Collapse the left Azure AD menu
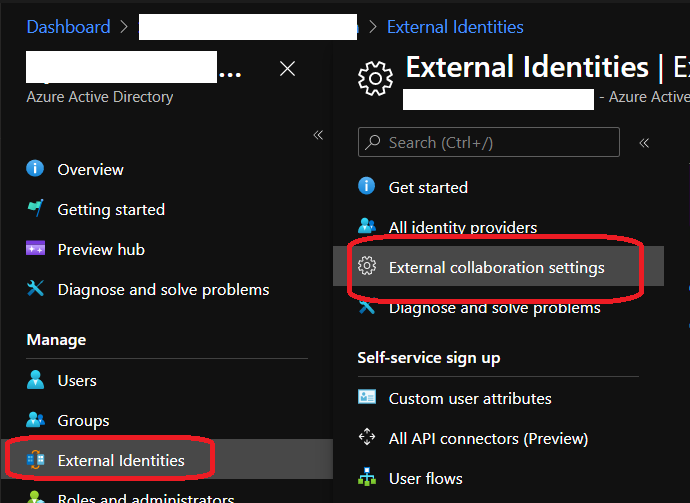Screen dimensions: 690x503 point(318,135)
